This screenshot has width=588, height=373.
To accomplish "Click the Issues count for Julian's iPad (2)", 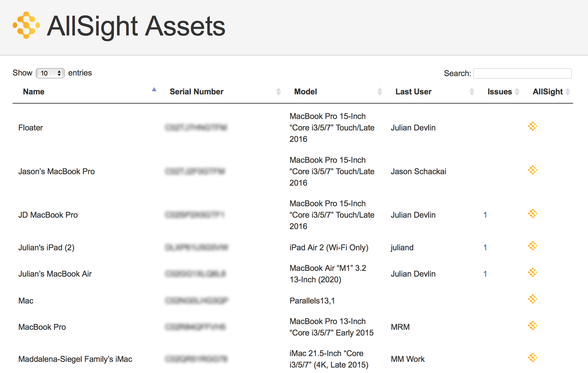I will [x=485, y=247].
